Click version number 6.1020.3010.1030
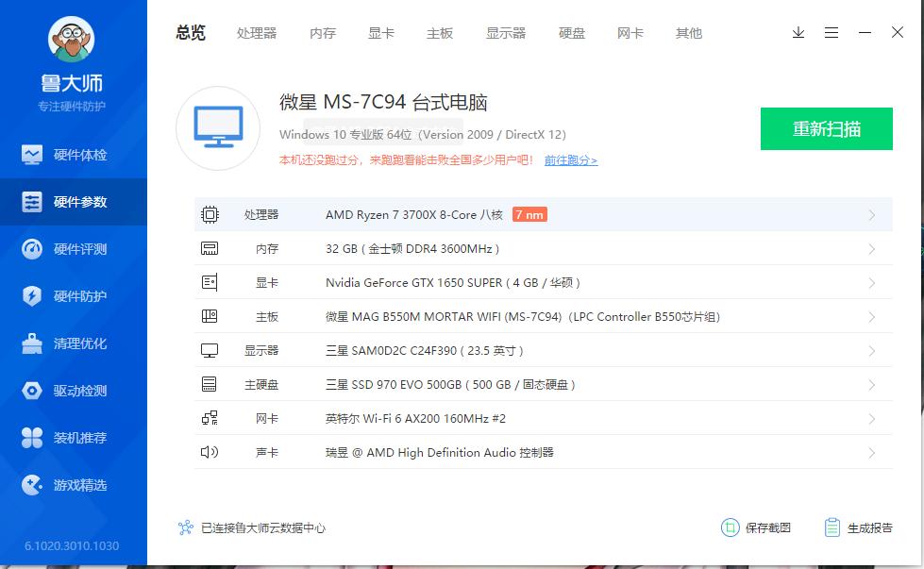Screen dimensions: 924x569 (72, 546)
